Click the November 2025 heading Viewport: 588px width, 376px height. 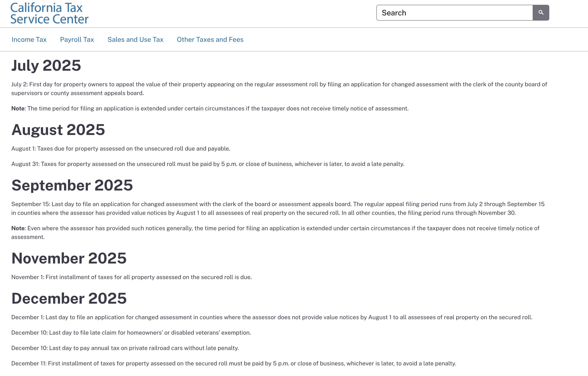(x=69, y=258)
